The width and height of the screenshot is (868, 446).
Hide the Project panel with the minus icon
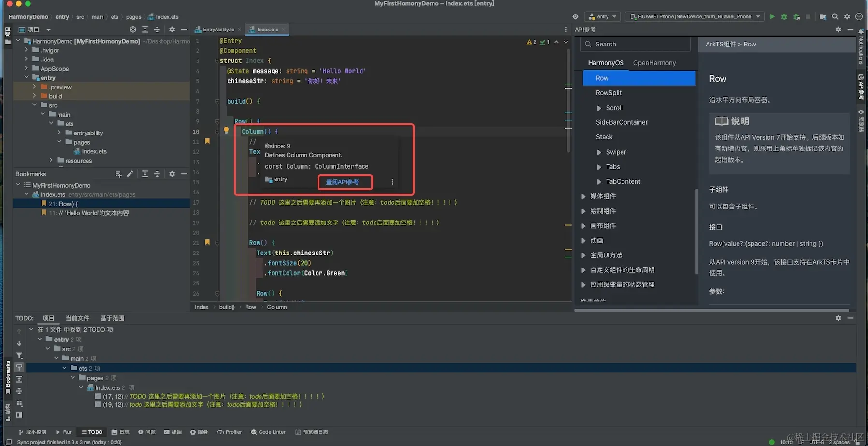point(184,30)
